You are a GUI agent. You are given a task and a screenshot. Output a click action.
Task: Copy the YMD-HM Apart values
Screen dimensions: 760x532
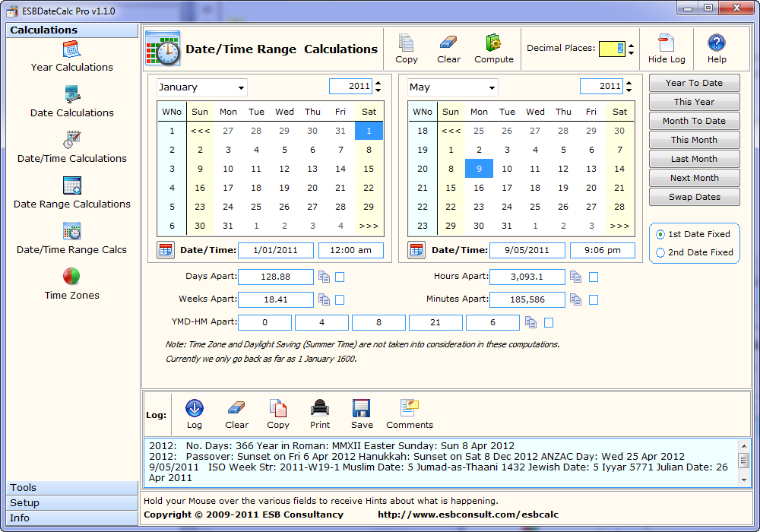(x=531, y=322)
